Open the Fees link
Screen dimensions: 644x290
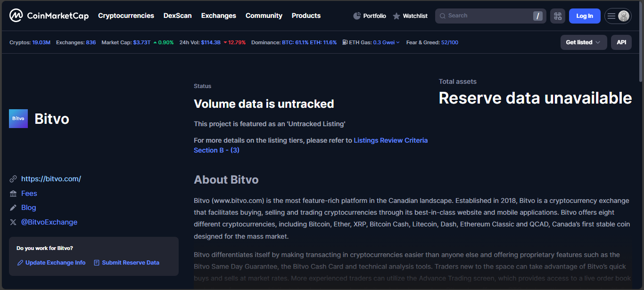point(29,193)
